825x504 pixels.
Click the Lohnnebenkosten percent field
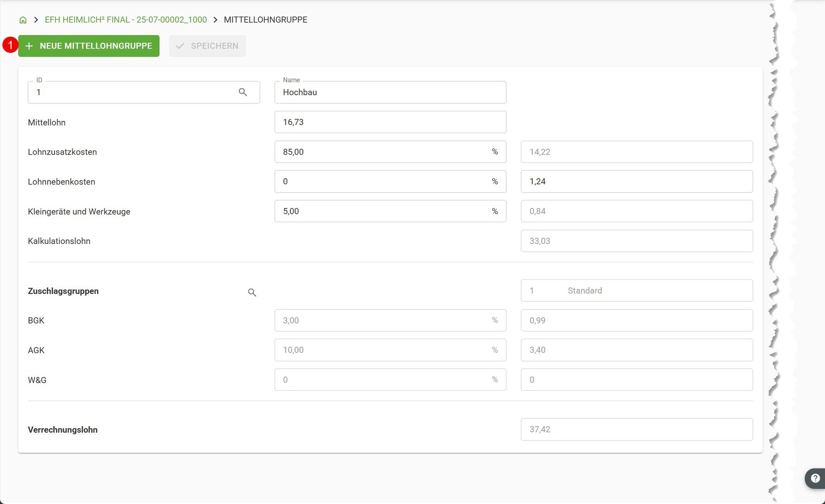pos(390,181)
